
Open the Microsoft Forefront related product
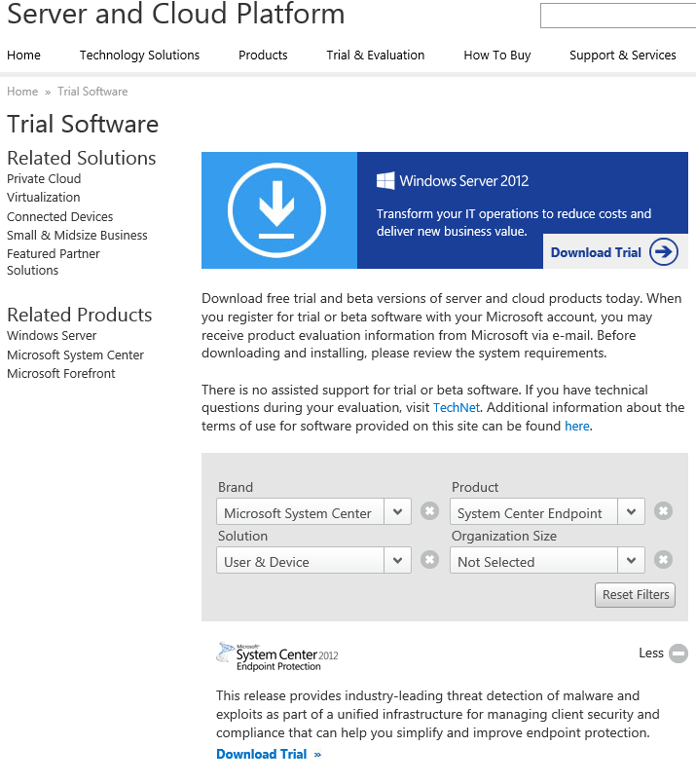pos(61,374)
